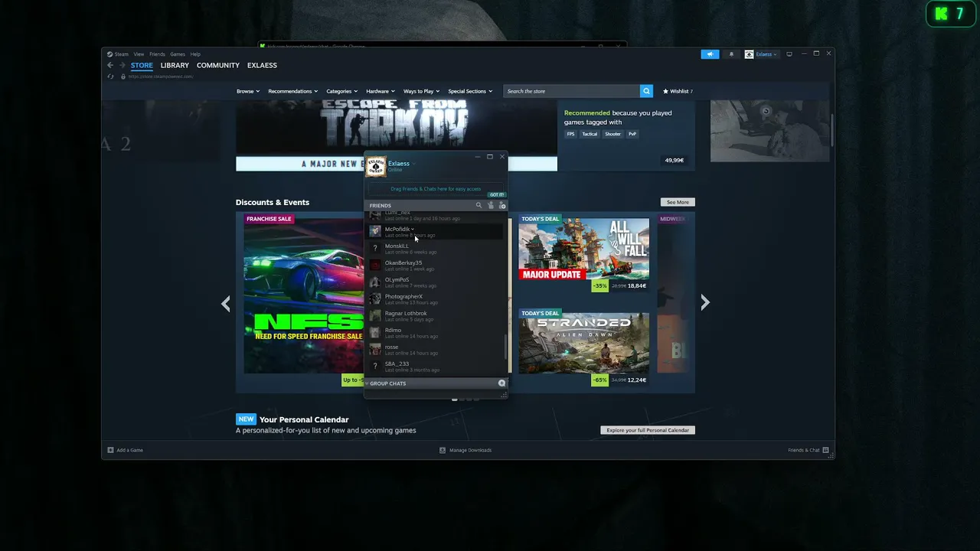Open the All Will Fall today's deal thumbnail
Image resolution: width=980 pixels, height=551 pixels.
(583, 249)
